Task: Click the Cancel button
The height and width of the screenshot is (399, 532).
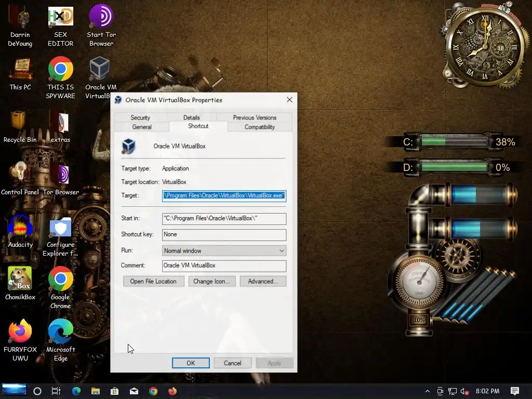Action: (232, 363)
